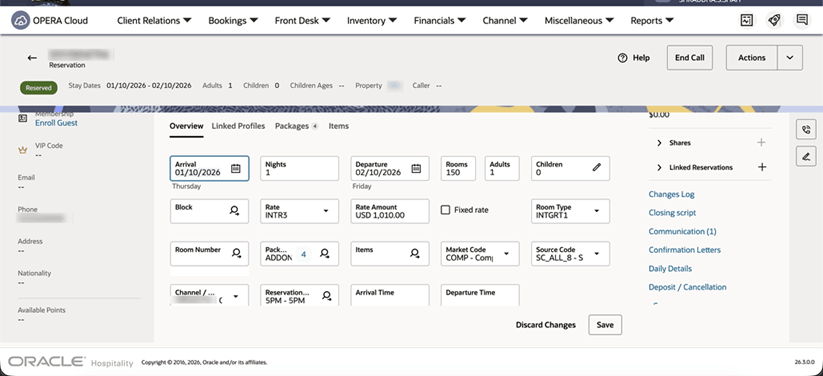
Task: Open the Changes Log link
Action: (671, 194)
